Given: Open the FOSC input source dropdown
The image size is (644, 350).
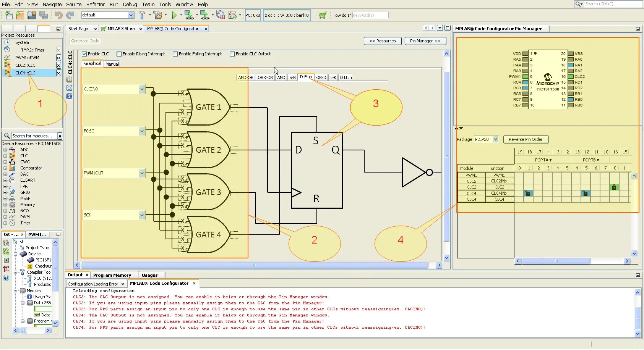Looking at the screenshot, I should click(142, 131).
